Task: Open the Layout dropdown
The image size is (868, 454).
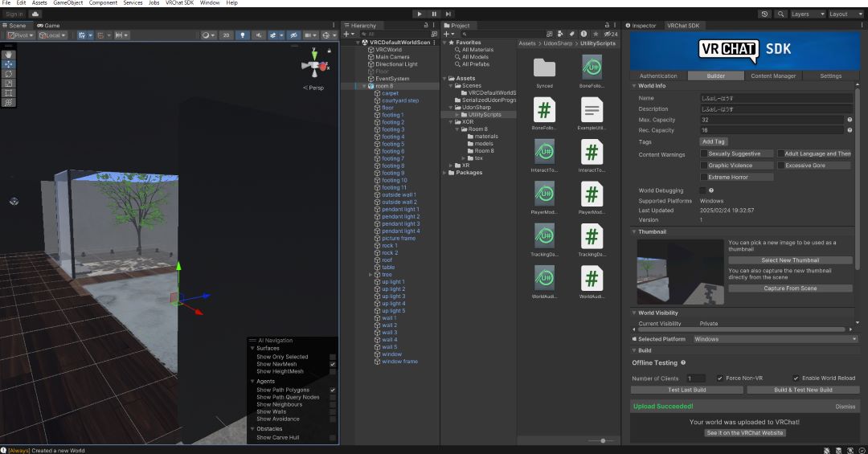Action: point(845,14)
